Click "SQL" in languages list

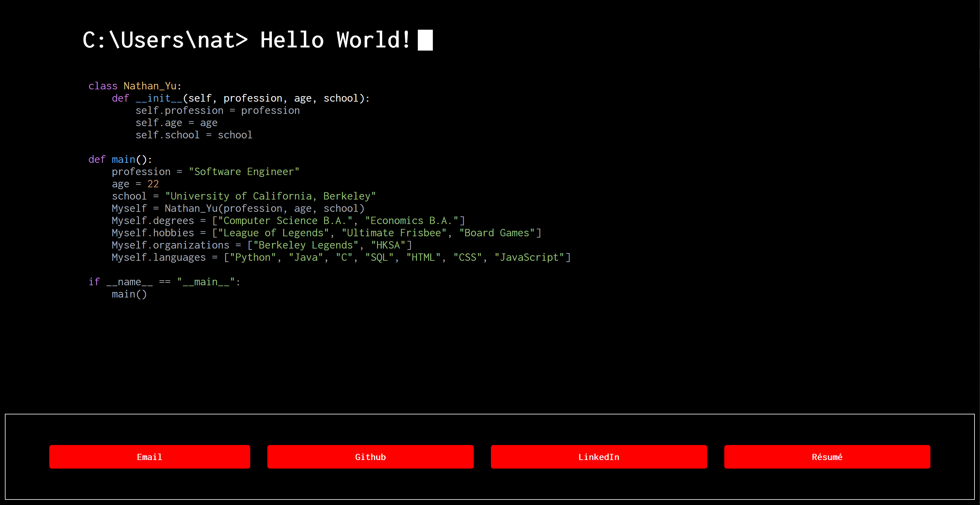379,257
